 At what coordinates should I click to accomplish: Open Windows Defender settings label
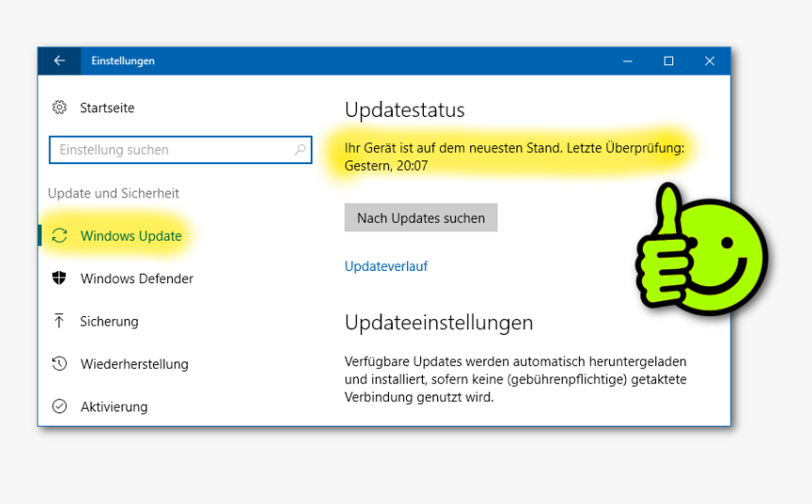137,278
